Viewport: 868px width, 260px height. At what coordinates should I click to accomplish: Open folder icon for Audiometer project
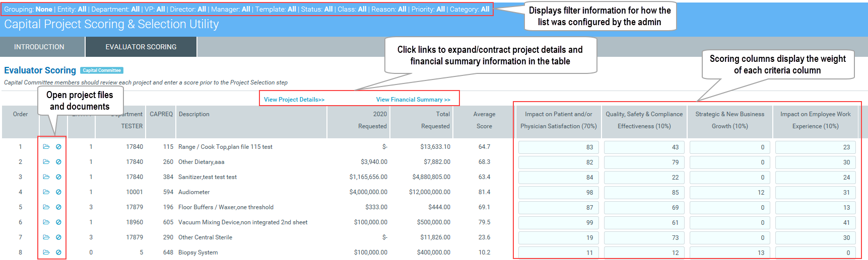tap(46, 192)
